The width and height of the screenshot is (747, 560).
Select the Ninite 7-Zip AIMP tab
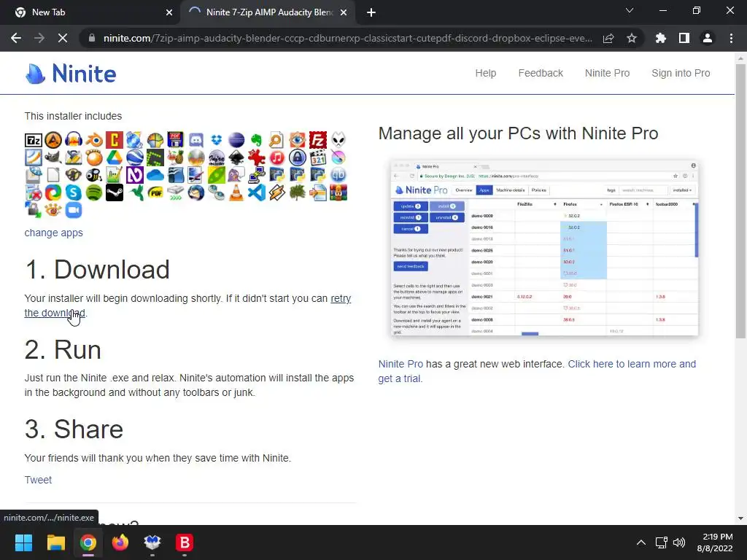coord(267,12)
